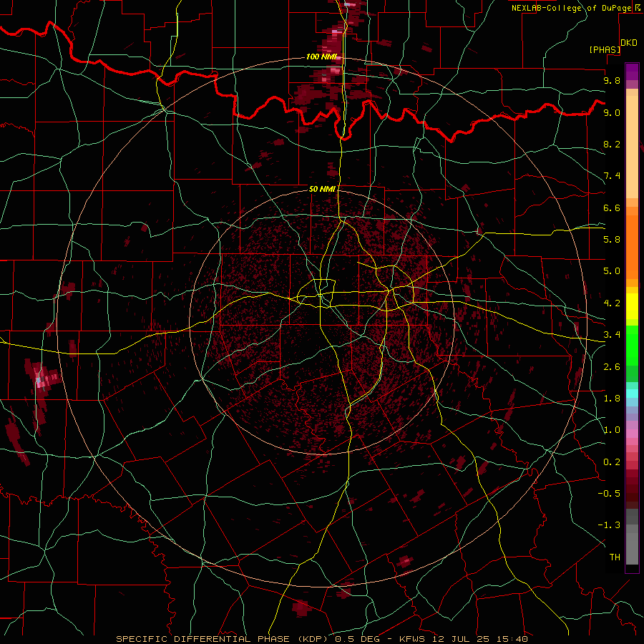Click the 8.2 value on the scale

pos(612,144)
